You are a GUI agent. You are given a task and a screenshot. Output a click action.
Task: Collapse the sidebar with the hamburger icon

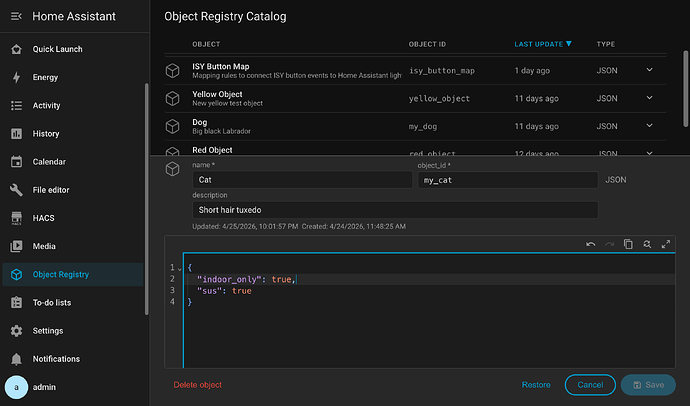pyautogui.click(x=16, y=16)
